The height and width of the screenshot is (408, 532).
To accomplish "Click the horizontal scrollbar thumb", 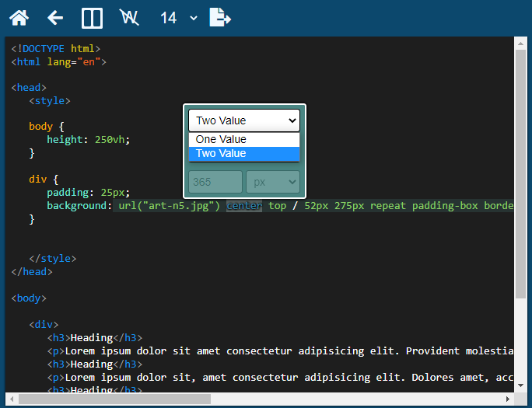I will (x=114, y=399).
